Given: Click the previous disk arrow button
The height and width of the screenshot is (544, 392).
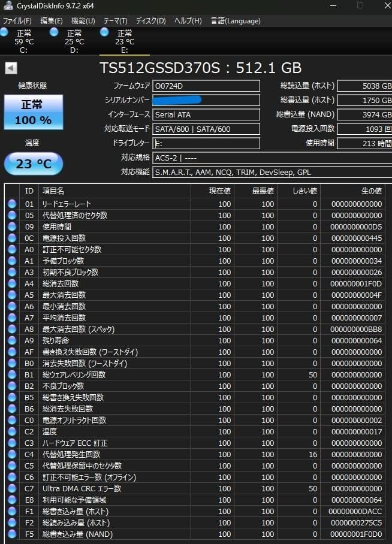Looking at the screenshot, I should (x=11, y=68).
